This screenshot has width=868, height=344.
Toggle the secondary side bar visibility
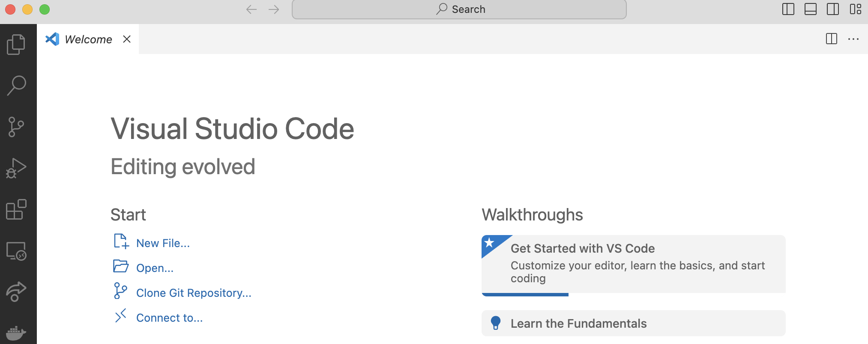pos(832,9)
